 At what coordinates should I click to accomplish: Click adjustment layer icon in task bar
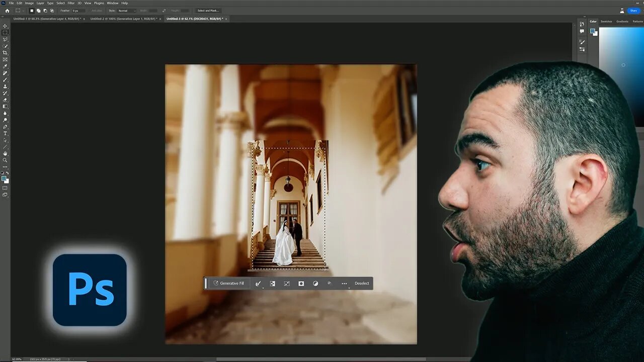tap(315, 284)
